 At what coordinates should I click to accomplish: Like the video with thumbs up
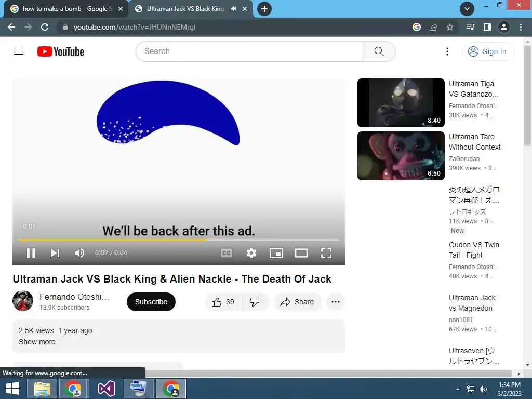(x=223, y=302)
